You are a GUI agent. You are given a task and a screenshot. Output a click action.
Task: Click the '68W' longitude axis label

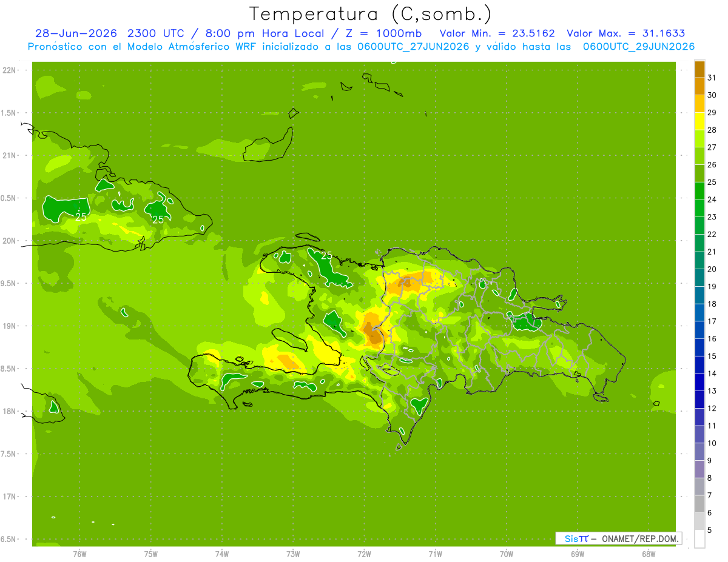[x=649, y=554]
